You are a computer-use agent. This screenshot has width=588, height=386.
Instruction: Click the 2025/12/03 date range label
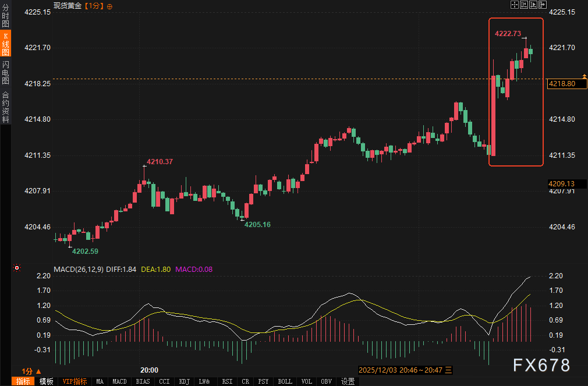(400, 370)
